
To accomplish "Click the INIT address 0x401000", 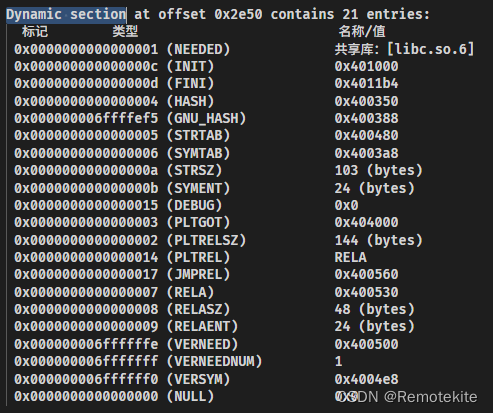I will click(366, 66).
